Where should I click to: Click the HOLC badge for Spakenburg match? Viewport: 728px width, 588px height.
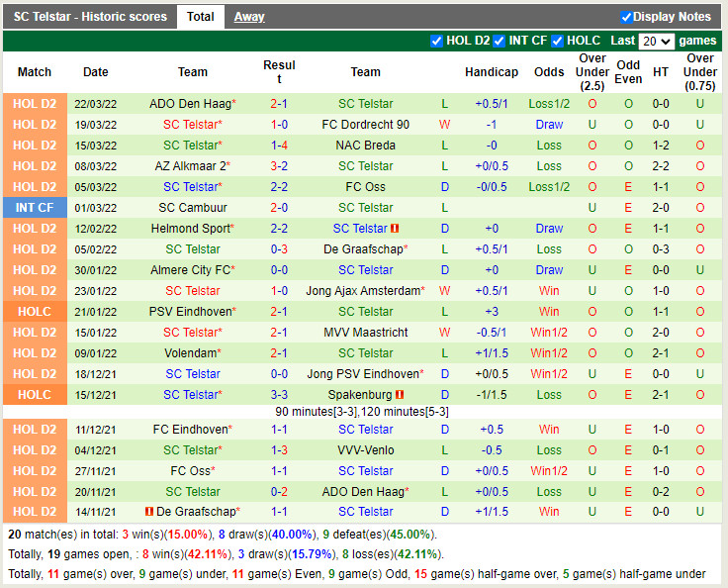point(35,395)
